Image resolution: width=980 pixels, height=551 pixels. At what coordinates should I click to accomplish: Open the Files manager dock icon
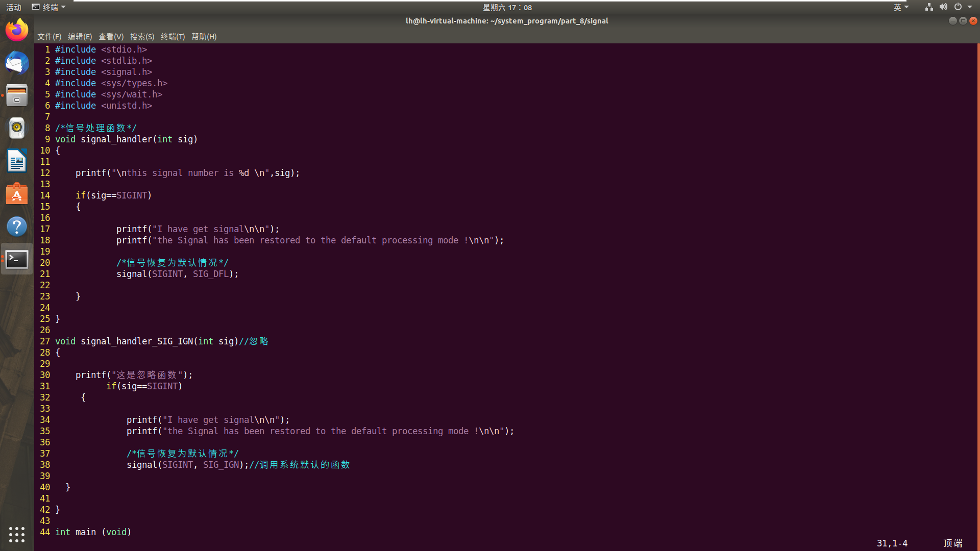point(17,95)
